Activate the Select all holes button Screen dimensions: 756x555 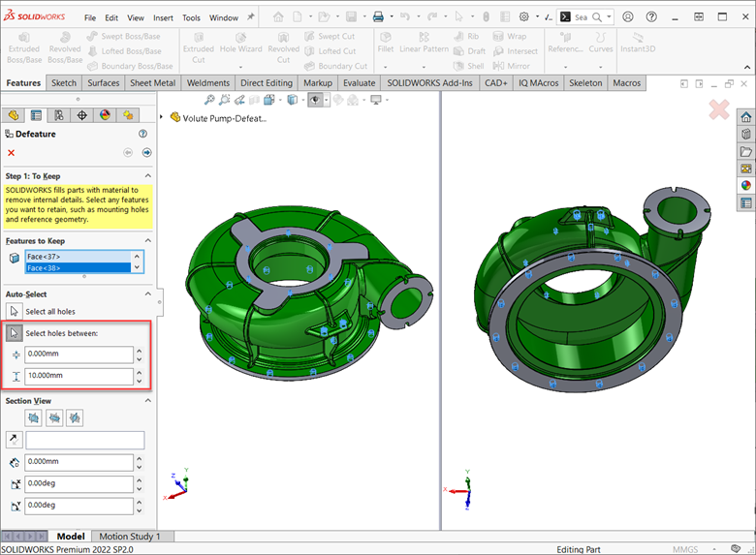(x=14, y=311)
